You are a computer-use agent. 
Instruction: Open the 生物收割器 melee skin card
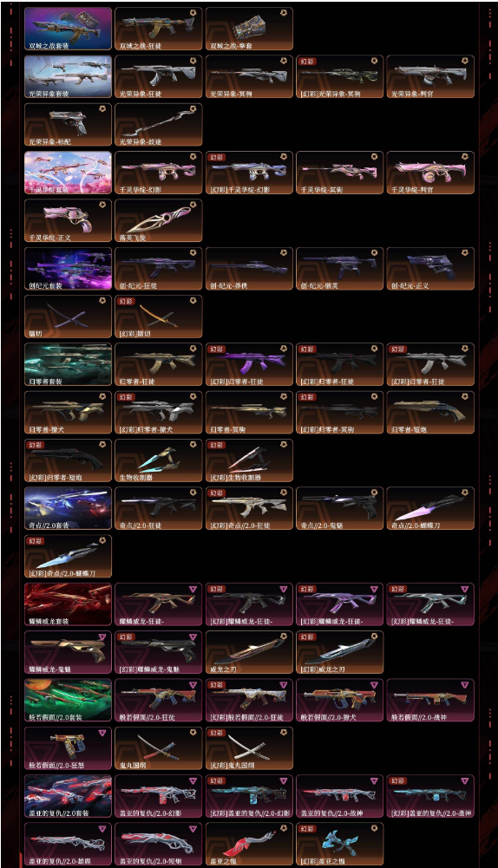click(x=159, y=460)
